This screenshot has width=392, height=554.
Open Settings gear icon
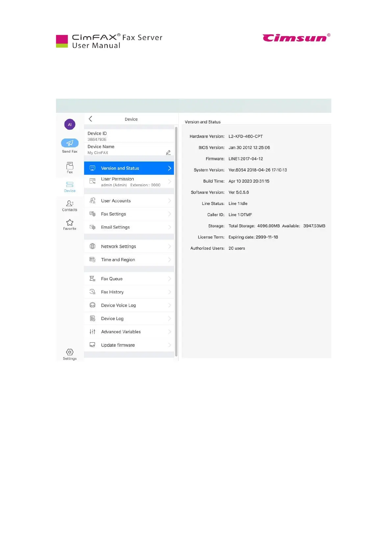70,352
